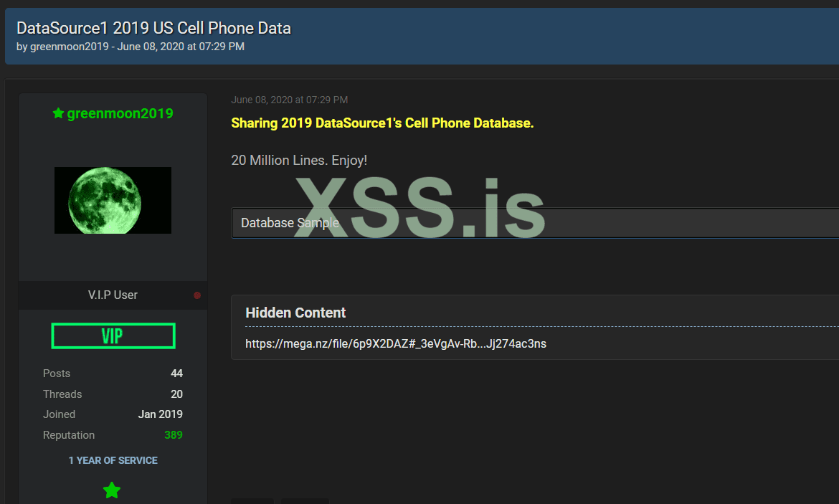
Task: Click the 1 YEAR OF SERVICE label
Action: [113, 460]
